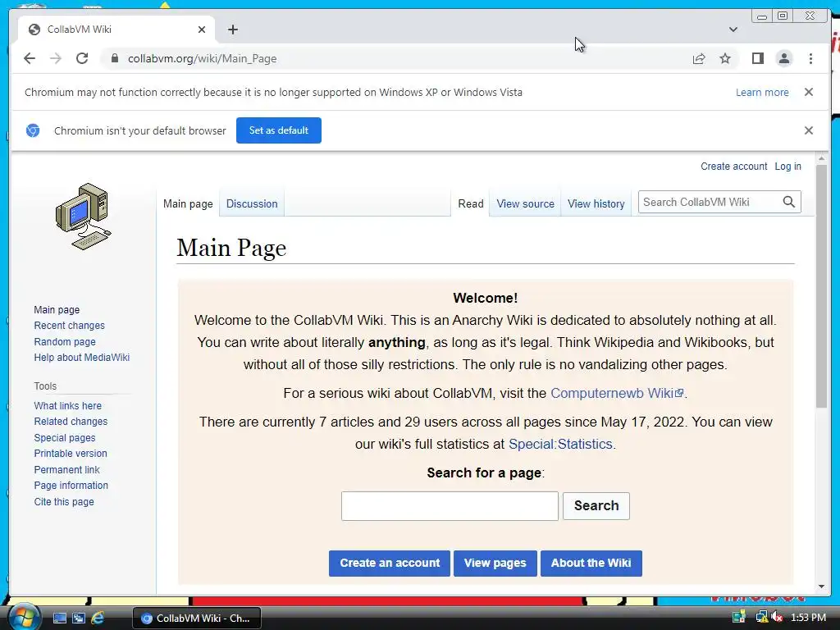Click the magnifier icon in wiki search box
Viewport: 840px width, 630px height.
(x=788, y=202)
